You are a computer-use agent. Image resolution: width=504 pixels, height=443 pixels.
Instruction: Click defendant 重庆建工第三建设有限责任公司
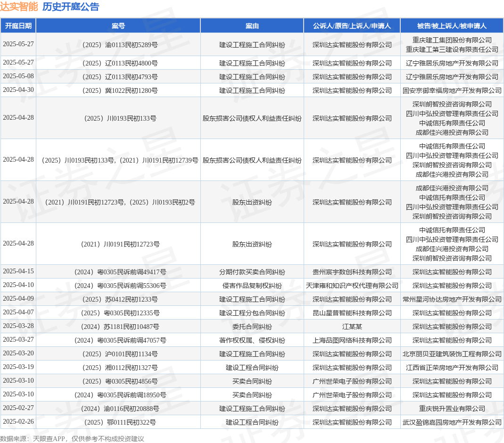click(452, 49)
